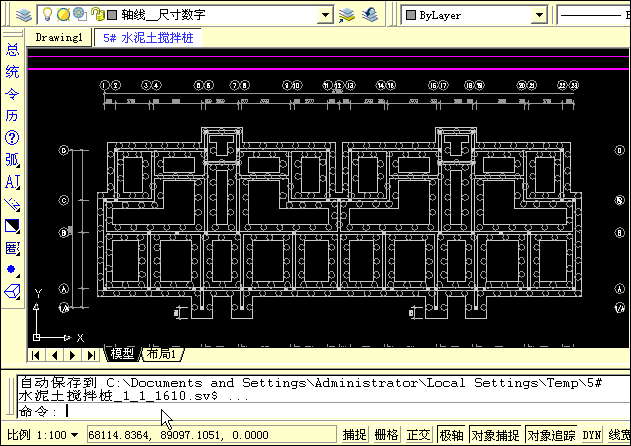The height and width of the screenshot is (446, 631).
Task: Toggle DYN dynamic input in status bar
Action: (x=592, y=435)
